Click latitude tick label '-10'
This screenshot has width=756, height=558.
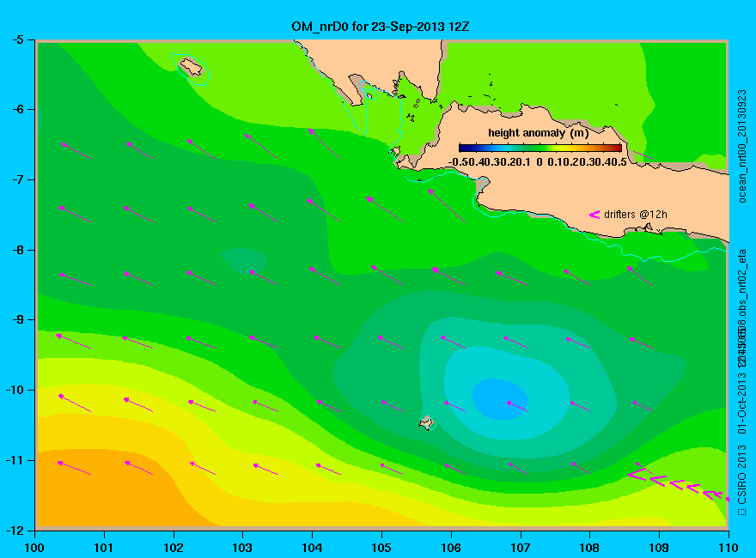pos(15,390)
